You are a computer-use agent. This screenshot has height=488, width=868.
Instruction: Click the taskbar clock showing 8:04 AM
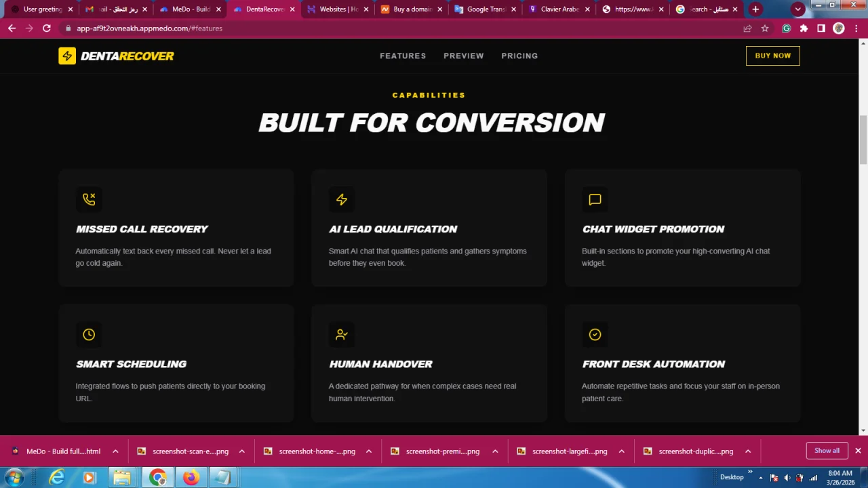click(841, 477)
